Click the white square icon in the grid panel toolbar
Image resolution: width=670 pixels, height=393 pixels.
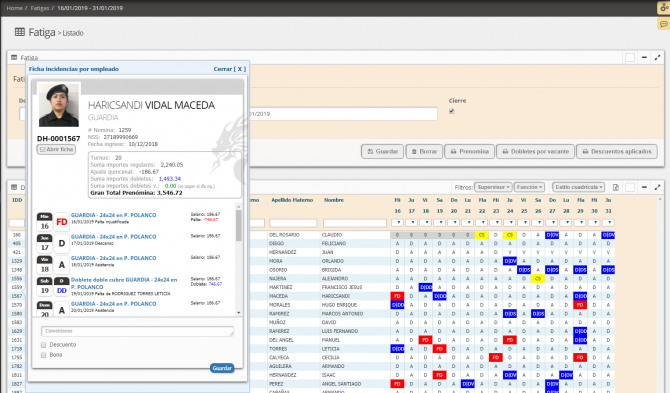coord(630,187)
